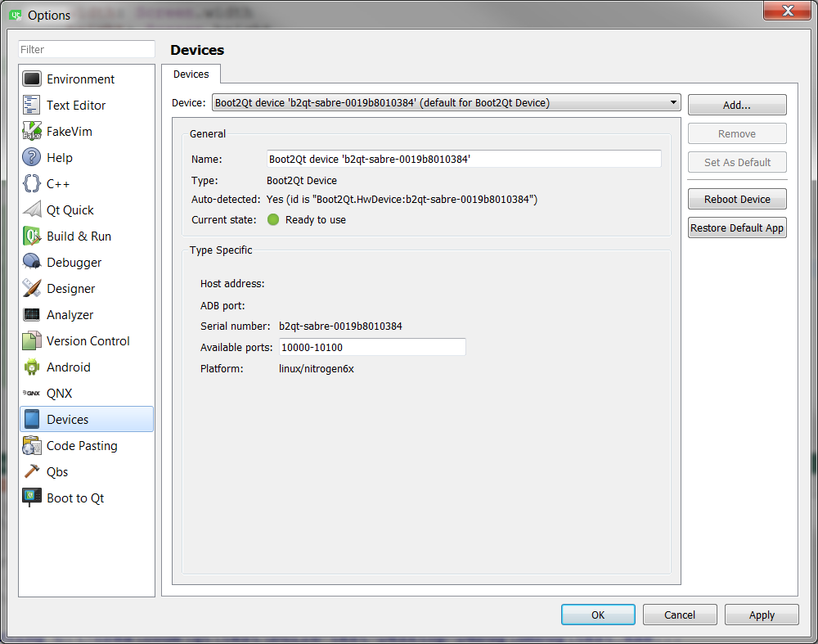Close the Options dialog window

tap(787, 11)
